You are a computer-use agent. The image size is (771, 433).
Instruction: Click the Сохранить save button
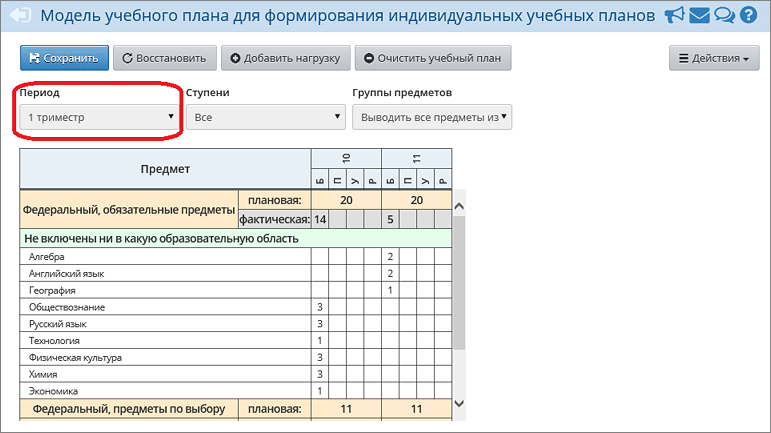tap(64, 58)
